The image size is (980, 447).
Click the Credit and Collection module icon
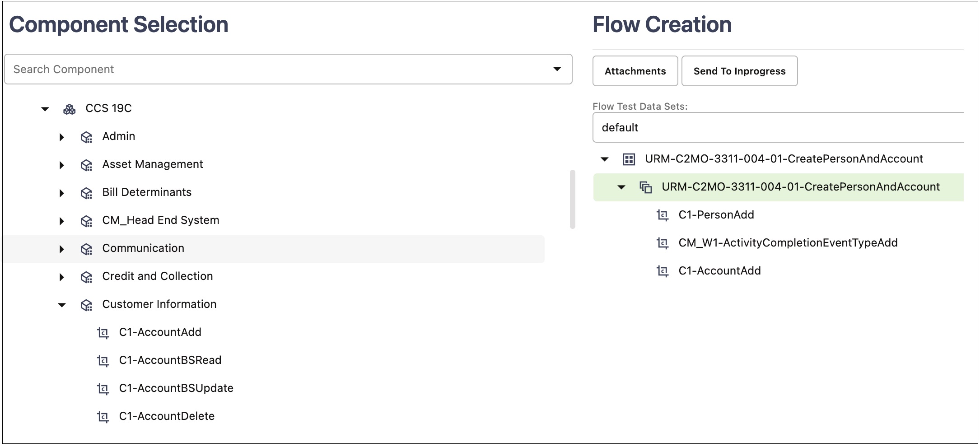[86, 277]
